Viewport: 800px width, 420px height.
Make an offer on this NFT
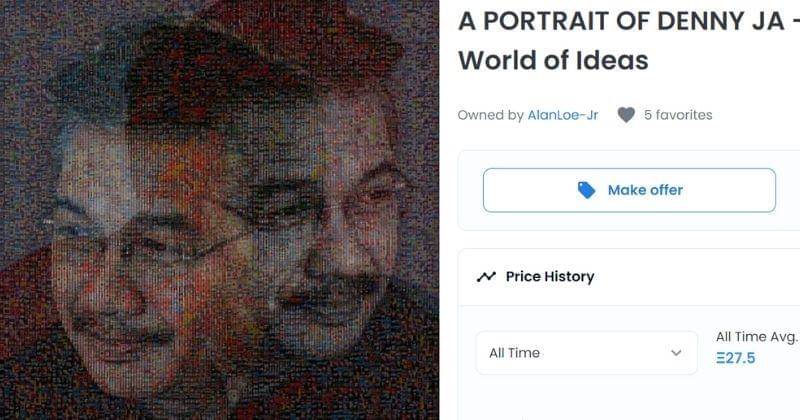coord(629,190)
